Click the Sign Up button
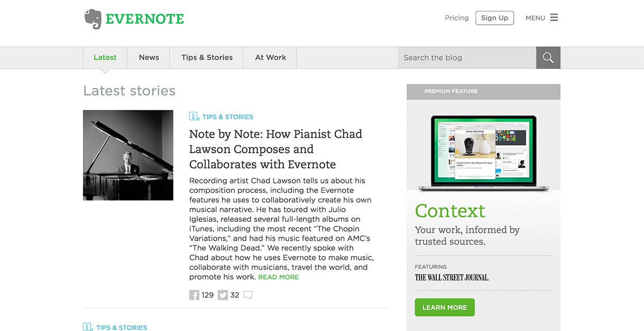 tap(495, 18)
